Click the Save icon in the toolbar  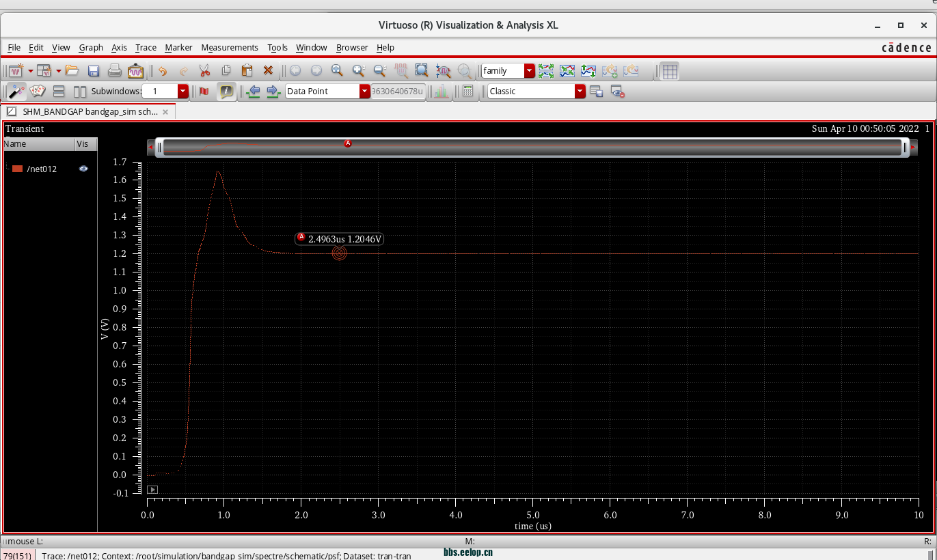94,71
